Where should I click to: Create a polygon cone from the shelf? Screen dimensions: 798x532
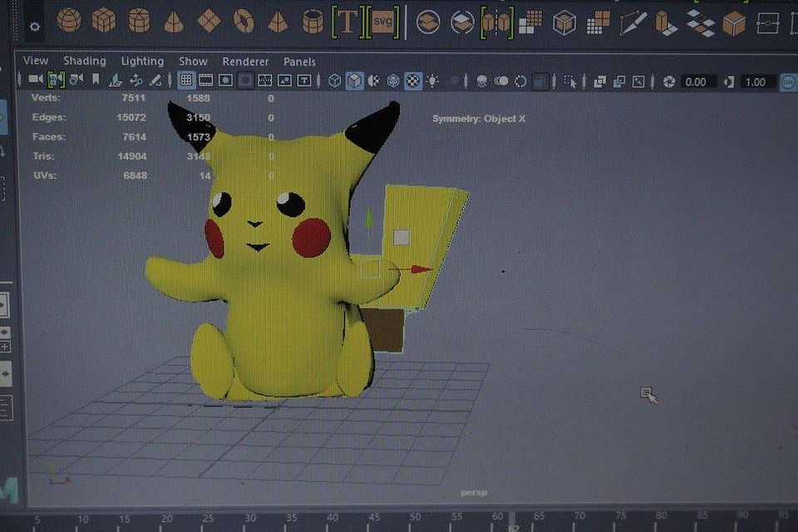(x=174, y=22)
